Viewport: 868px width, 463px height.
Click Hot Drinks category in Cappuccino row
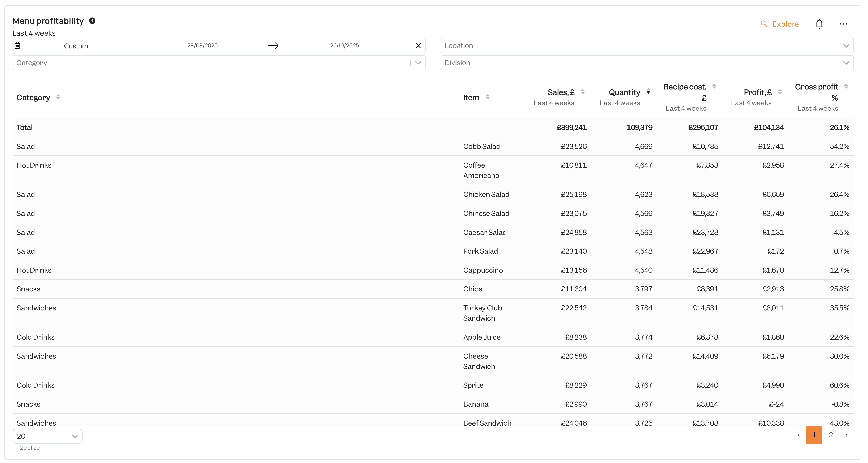34,270
